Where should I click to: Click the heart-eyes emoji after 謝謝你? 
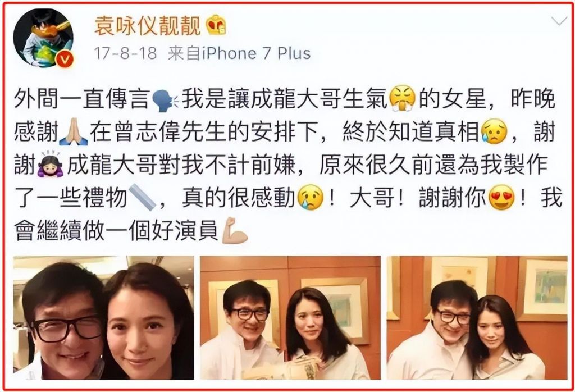(x=501, y=197)
